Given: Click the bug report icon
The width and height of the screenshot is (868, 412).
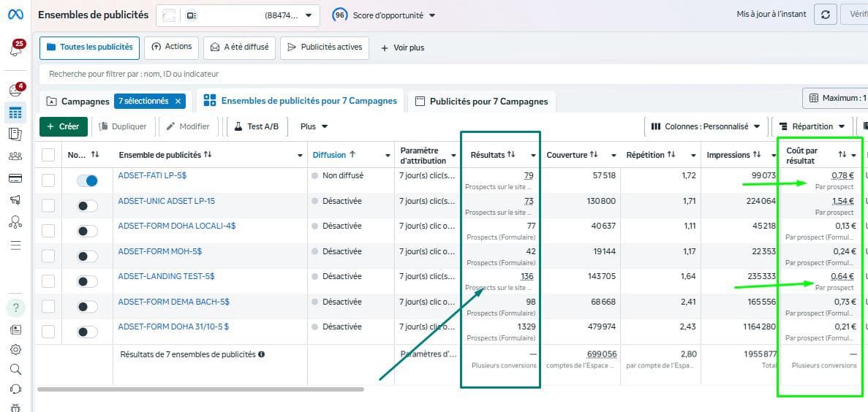Looking at the screenshot, I should coord(15,408).
